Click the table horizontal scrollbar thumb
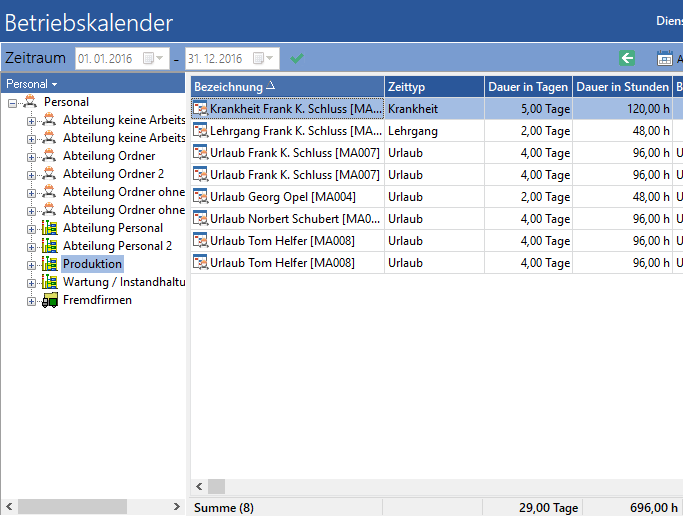683x516 pixels. 216,486
